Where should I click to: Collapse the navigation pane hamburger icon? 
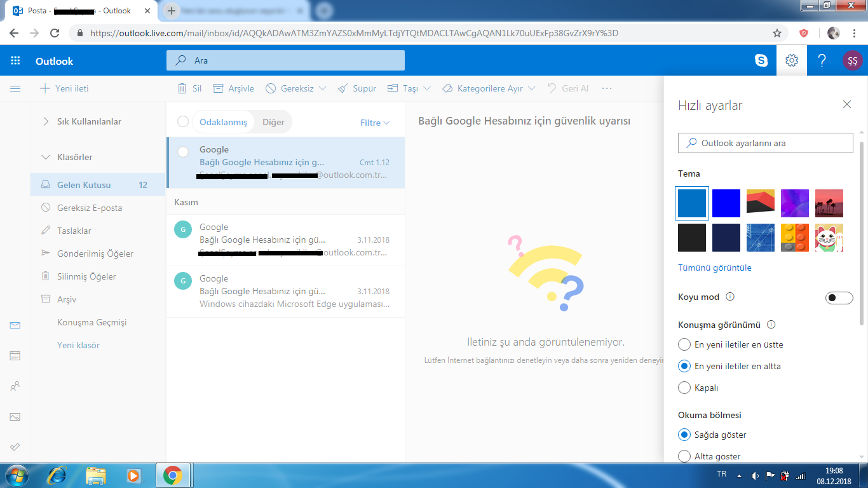(x=15, y=88)
